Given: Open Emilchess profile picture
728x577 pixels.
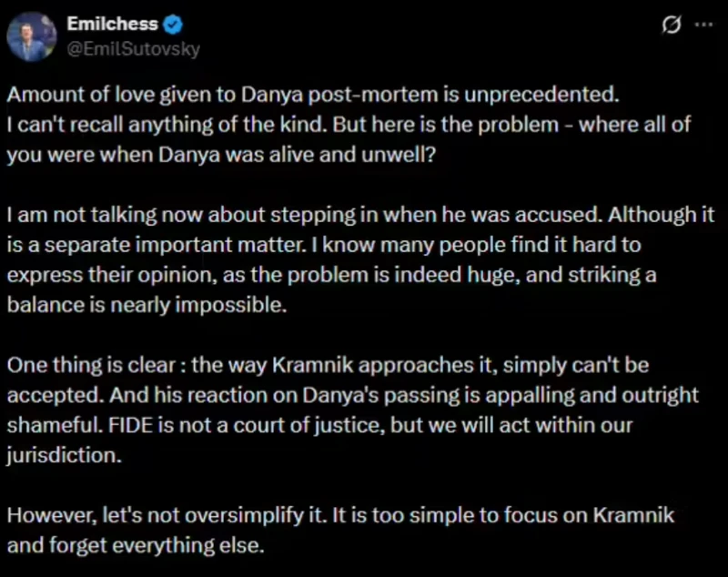Looking at the screenshot, I should (x=30, y=37).
